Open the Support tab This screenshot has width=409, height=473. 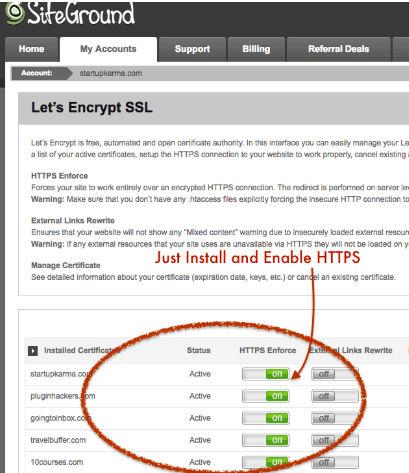[192, 49]
